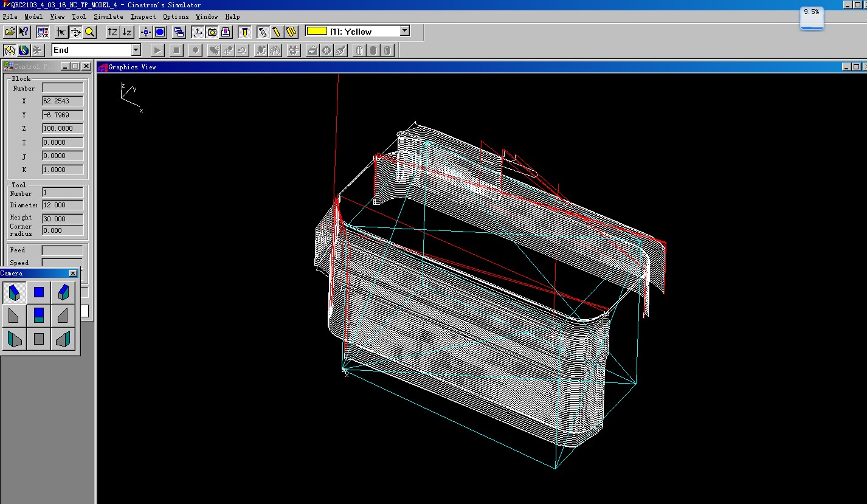867x504 pixels.
Task: Click the yellow color swatch
Action: click(316, 31)
